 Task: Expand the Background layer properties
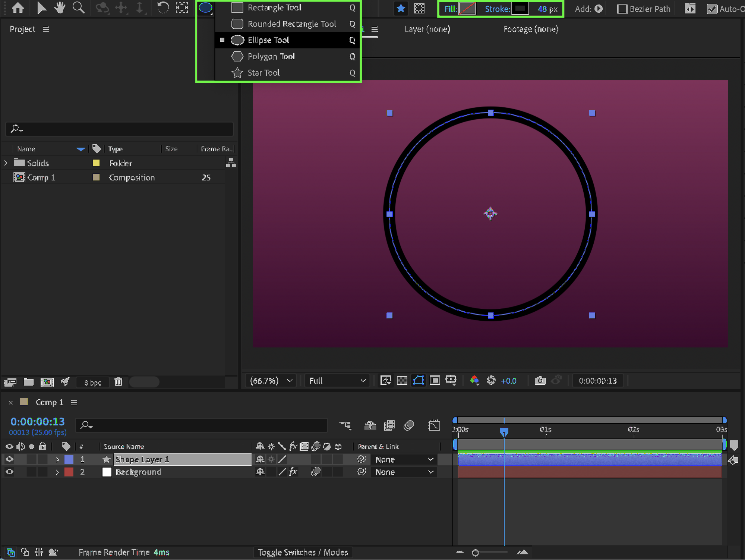(57, 472)
